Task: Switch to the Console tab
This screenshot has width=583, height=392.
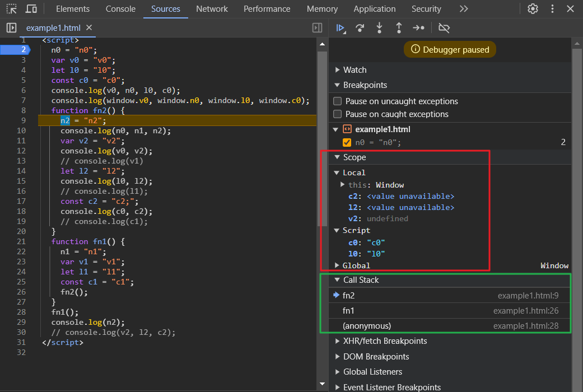Action: pos(120,9)
